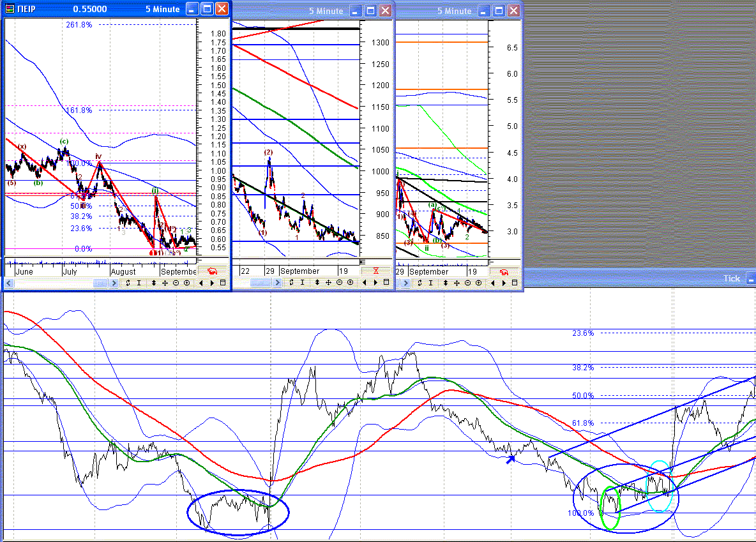Select text cursor tool in the third chart
Image resolution: width=756 pixels, height=542 pixels.
(x=430, y=283)
